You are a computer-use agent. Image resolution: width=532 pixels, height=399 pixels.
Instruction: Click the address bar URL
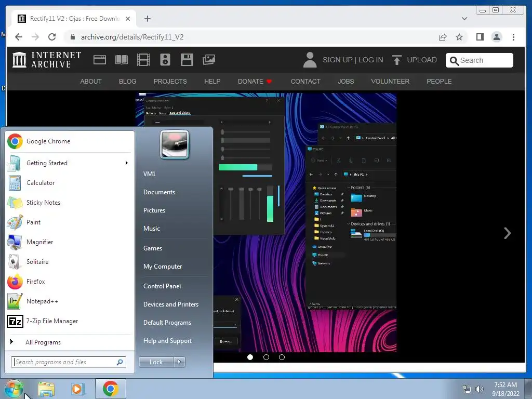tap(132, 37)
